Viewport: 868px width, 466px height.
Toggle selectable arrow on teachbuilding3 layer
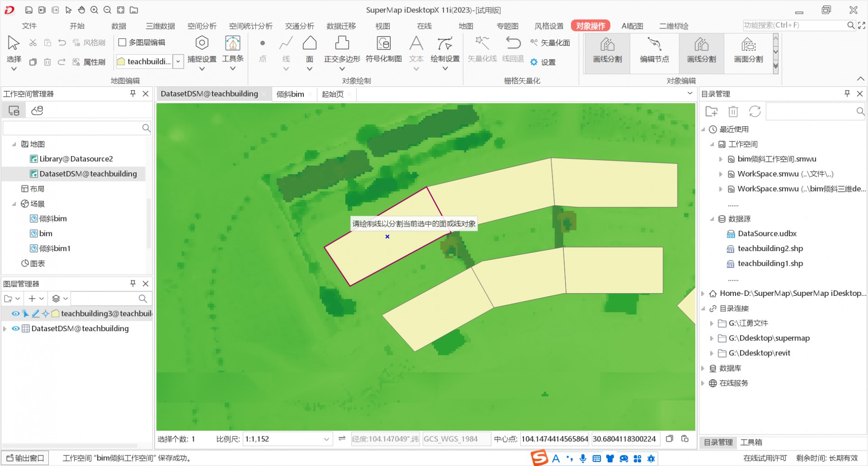(x=26, y=313)
